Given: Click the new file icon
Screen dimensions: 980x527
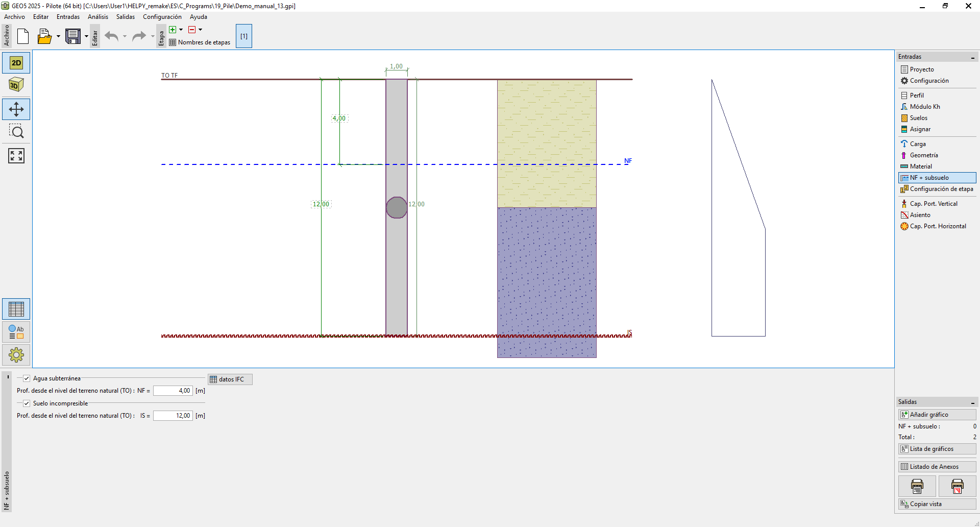Looking at the screenshot, I should [x=23, y=36].
